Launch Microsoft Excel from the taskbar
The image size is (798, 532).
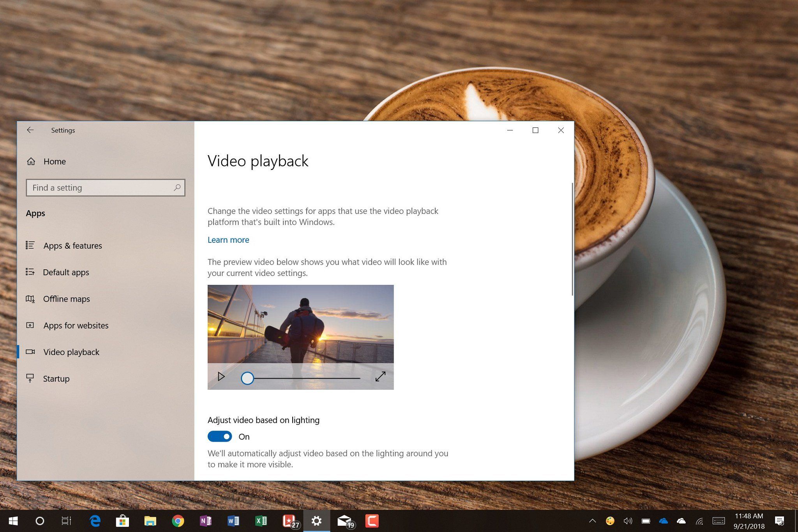coord(261,521)
